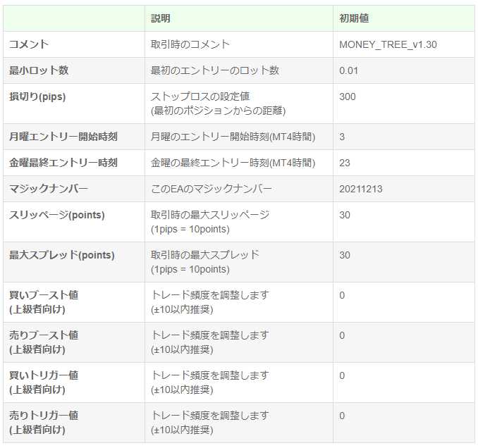Click the 0.01 default lot value
Image resolution: width=478 pixels, height=448 pixels.
pyautogui.click(x=349, y=70)
